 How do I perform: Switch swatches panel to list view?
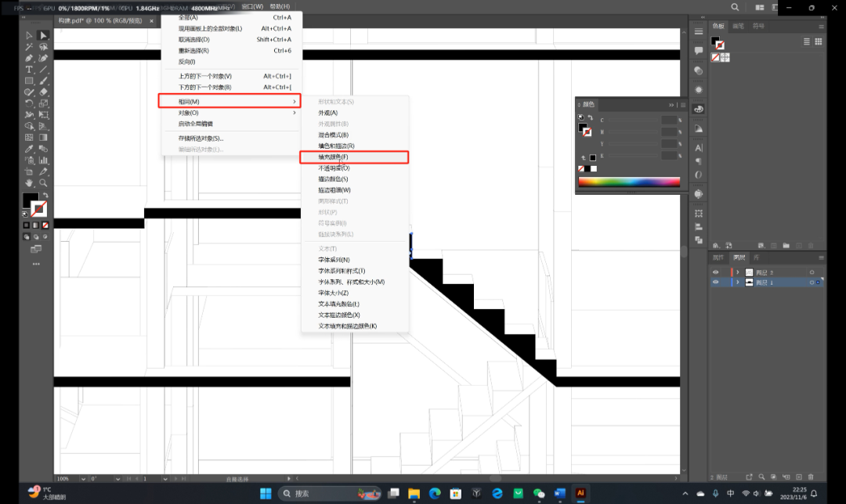pos(807,41)
